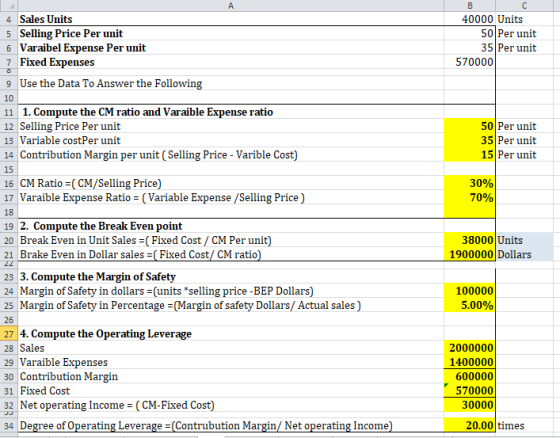560x438 pixels.
Task: Click yellow cell with 50 in row 12
Action: [x=470, y=126]
